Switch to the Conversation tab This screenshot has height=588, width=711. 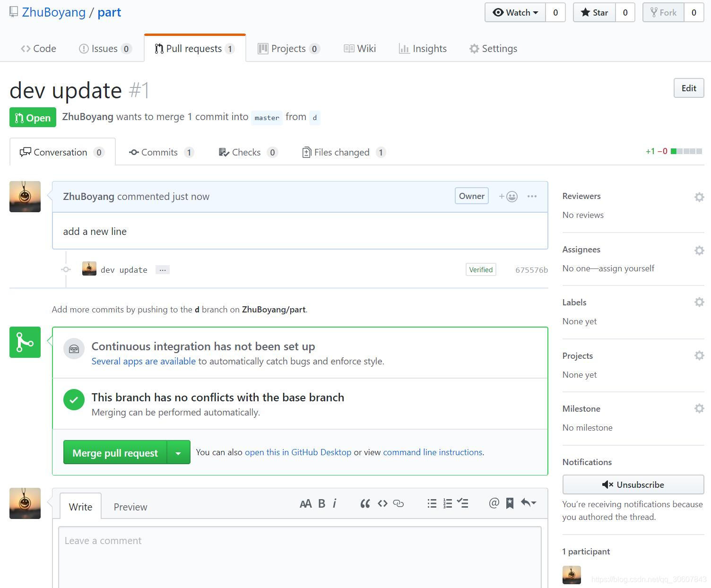pyautogui.click(x=62, y=152)
